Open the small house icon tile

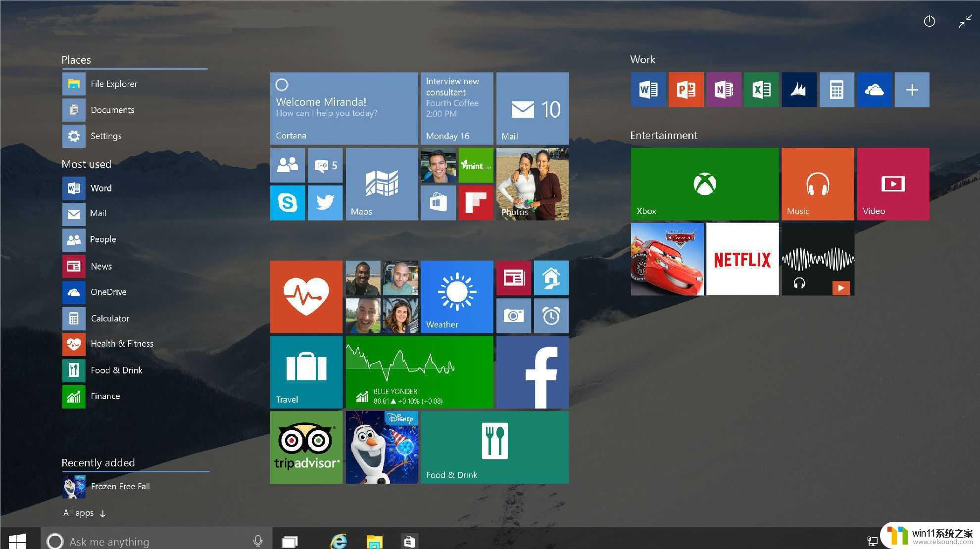pos(551,278)
